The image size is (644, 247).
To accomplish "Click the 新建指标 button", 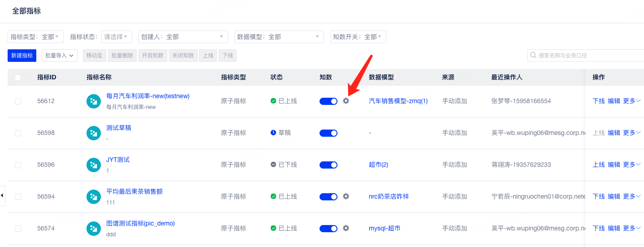I will click(22, 56).
